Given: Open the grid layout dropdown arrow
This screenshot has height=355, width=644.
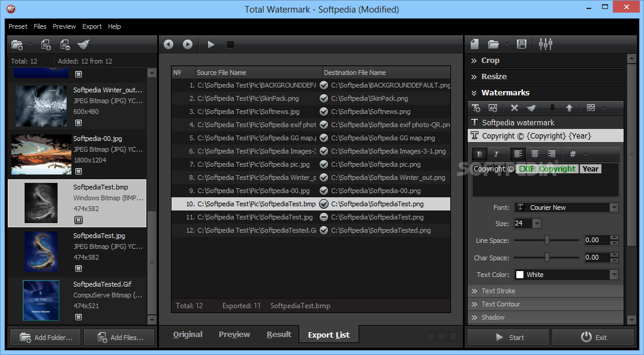Looking at the screenshot, I should [603, 108].
